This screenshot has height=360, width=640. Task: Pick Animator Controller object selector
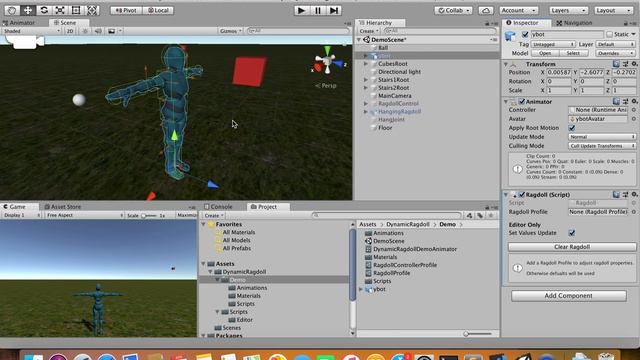pyautogui.click(x=633, y=110)
